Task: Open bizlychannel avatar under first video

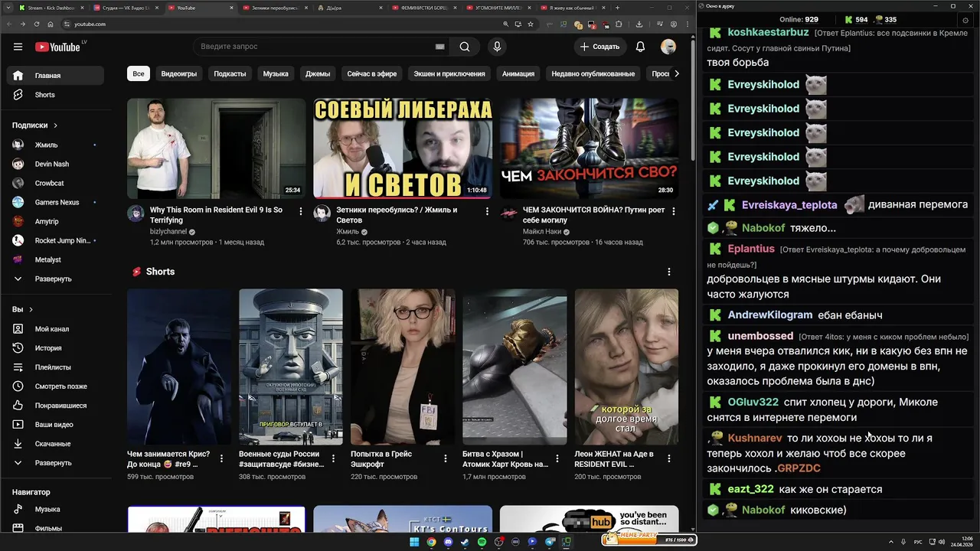Action: point(136,214)
